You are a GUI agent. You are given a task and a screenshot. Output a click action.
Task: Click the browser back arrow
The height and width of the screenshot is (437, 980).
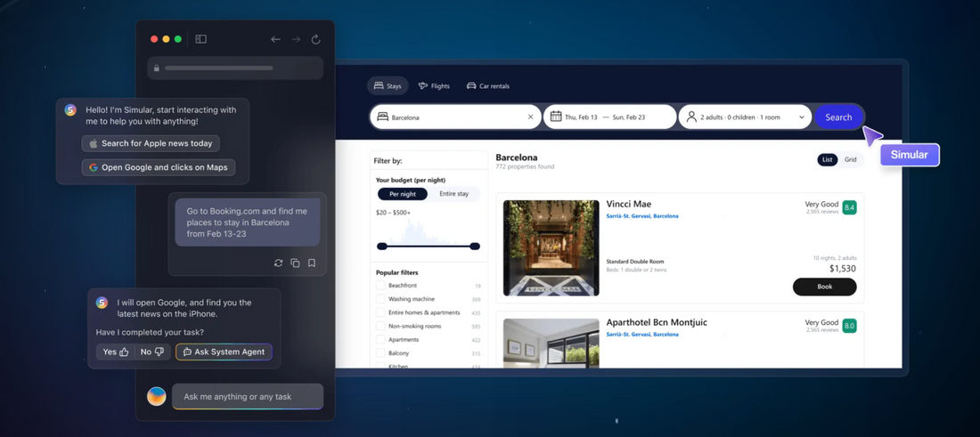275,39
